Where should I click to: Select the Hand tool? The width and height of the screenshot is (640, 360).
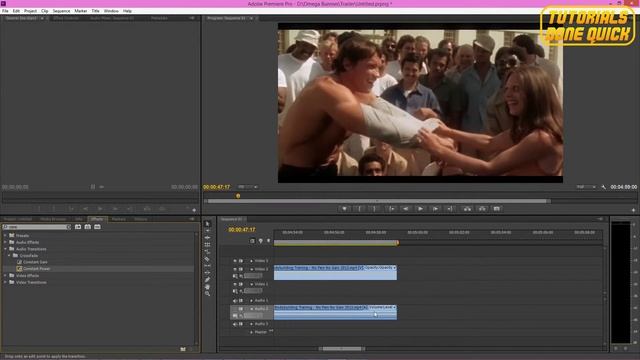[x=207, y=287]
